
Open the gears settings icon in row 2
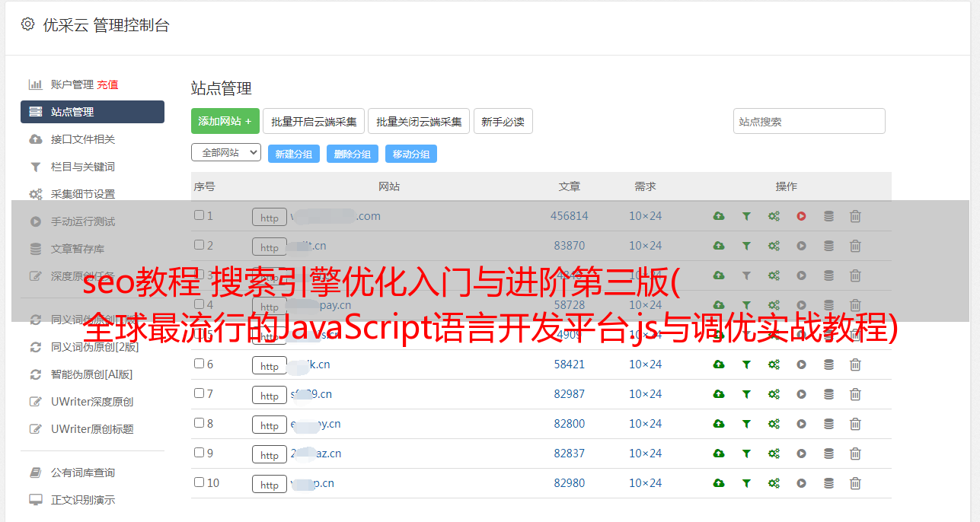(x=774, y=246)
